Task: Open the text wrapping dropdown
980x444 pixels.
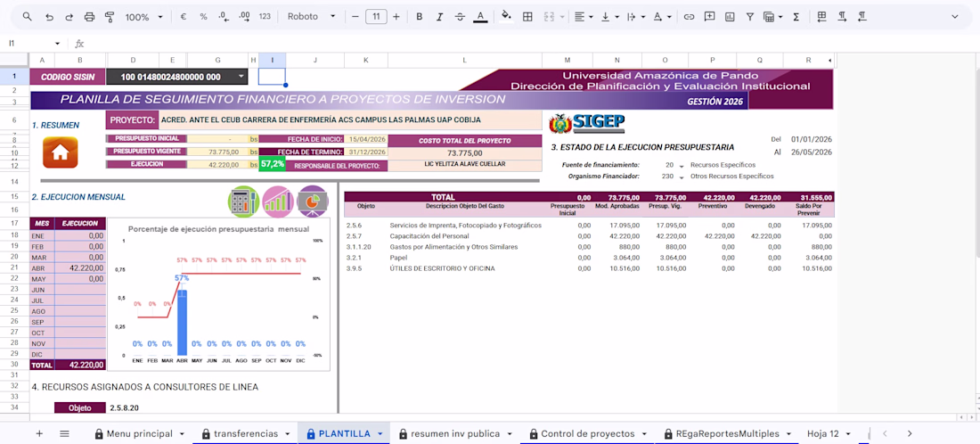Action: tap(635, 17)
